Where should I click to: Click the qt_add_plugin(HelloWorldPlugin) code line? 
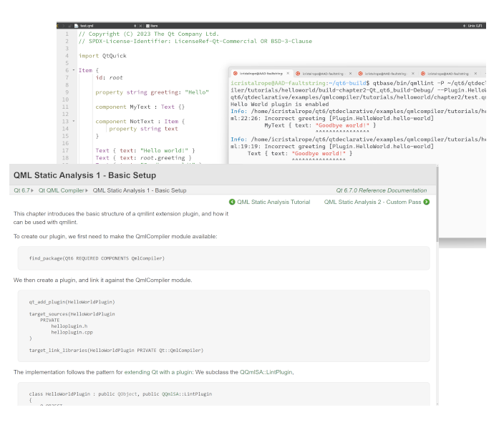72,302
